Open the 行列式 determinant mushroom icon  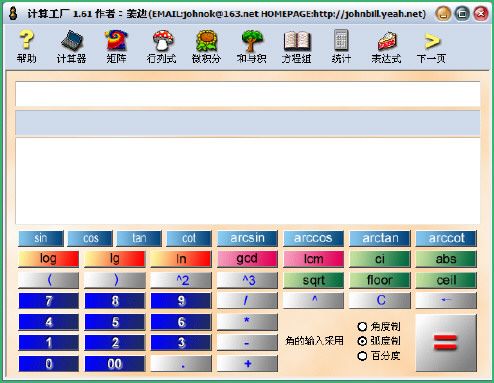click(162, 46)
